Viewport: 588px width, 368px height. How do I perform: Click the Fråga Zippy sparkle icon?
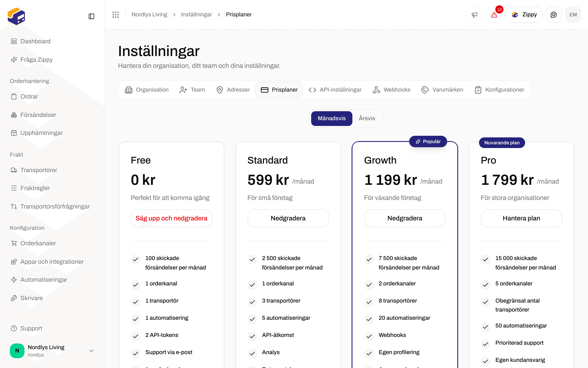coord(14,60)
